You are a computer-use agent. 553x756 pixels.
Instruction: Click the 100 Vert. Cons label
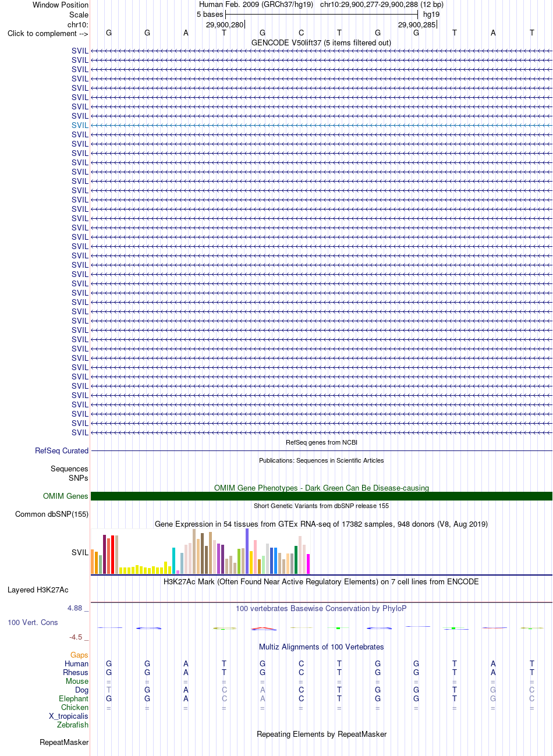33,622
